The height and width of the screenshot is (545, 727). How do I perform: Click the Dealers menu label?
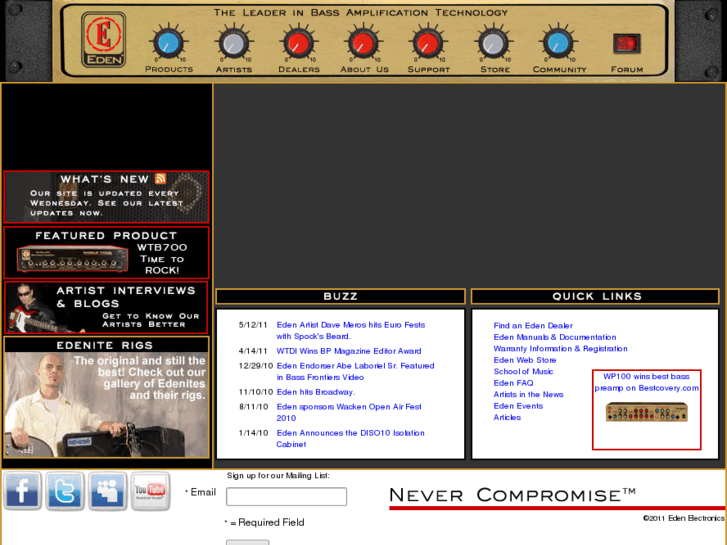pos(299,69)
